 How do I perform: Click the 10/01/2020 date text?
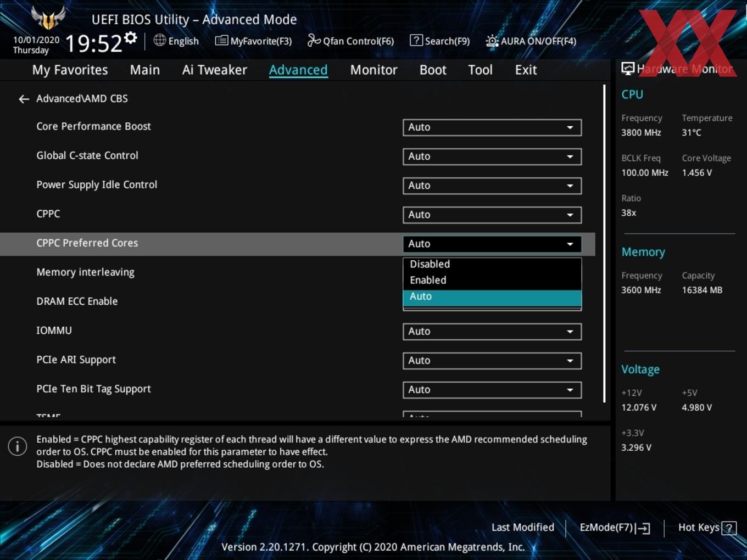(x=36, y=40)
